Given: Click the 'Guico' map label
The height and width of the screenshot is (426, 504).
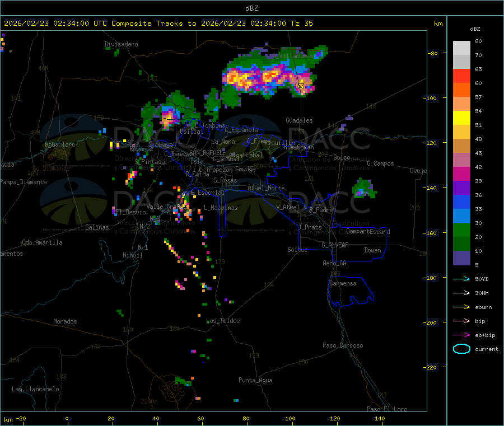Looking at the screenshot, I should coord(342,157).
